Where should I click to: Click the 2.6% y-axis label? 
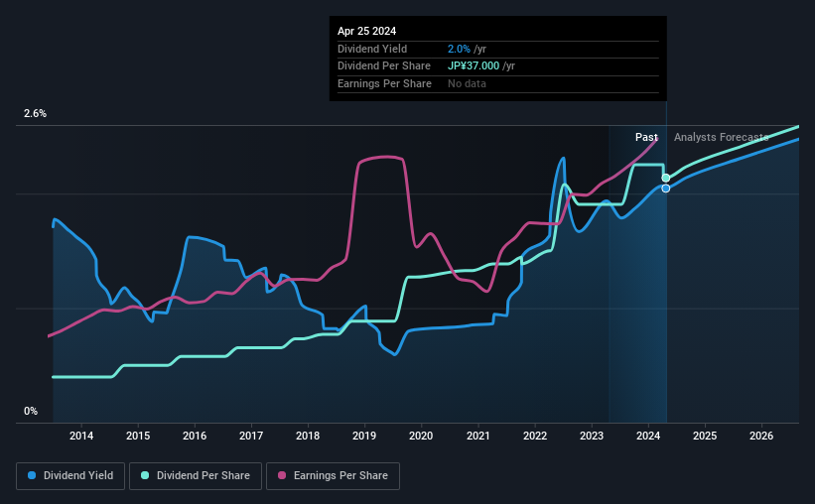coord(35,114)
